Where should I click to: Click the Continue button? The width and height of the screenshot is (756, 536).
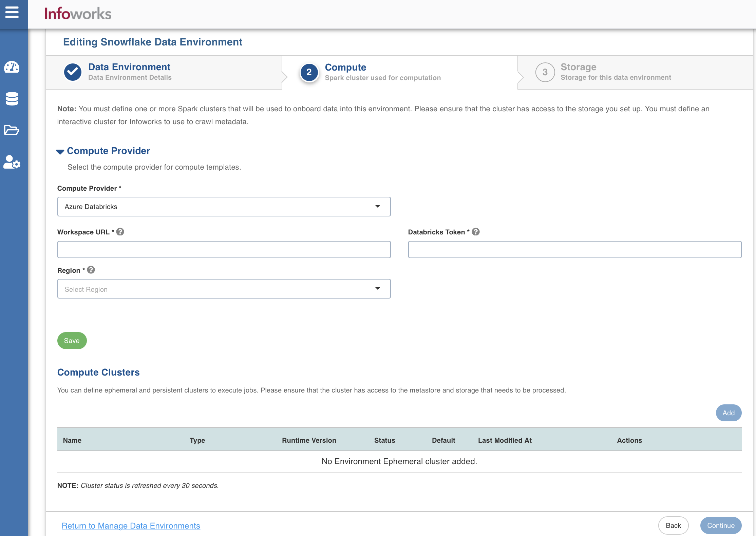tap(721, 525)
